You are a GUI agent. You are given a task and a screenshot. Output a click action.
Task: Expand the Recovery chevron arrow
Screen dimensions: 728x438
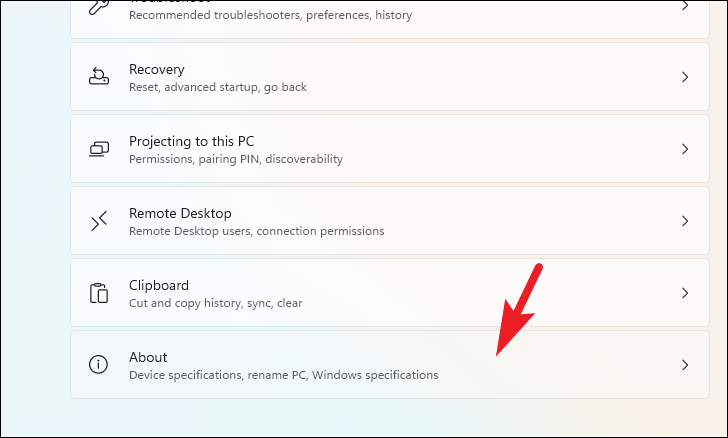tap(685, 77)
